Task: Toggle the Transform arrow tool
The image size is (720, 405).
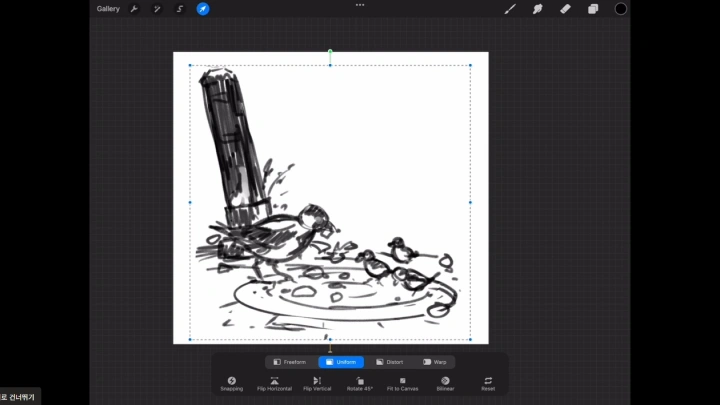Action: pos(202,9)
